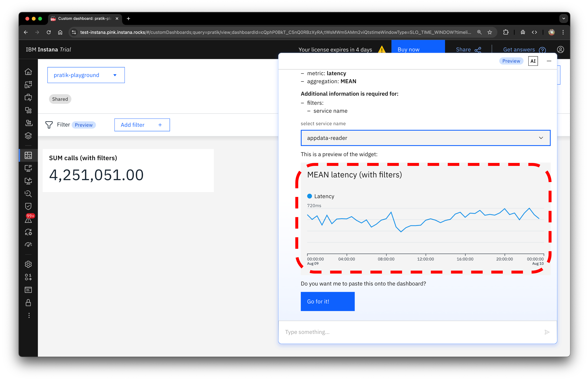
Task: Open the Analytics magnifier sidebar icon
Action: pyautogui.click(x=28, y=194)
